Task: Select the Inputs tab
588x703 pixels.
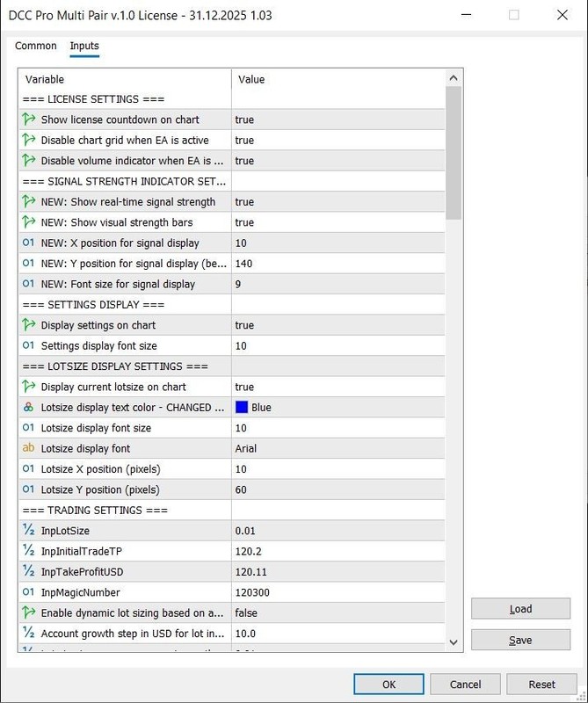Action: pos(84,46)
